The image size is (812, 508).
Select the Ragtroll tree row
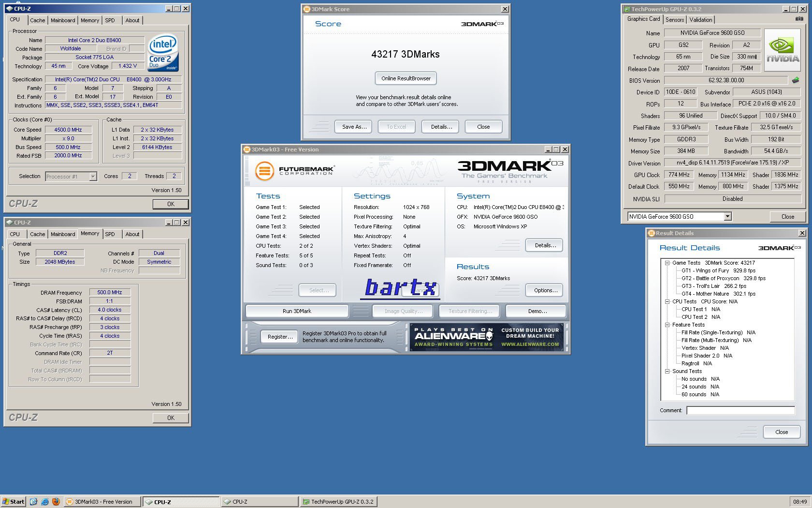[696, 364]
